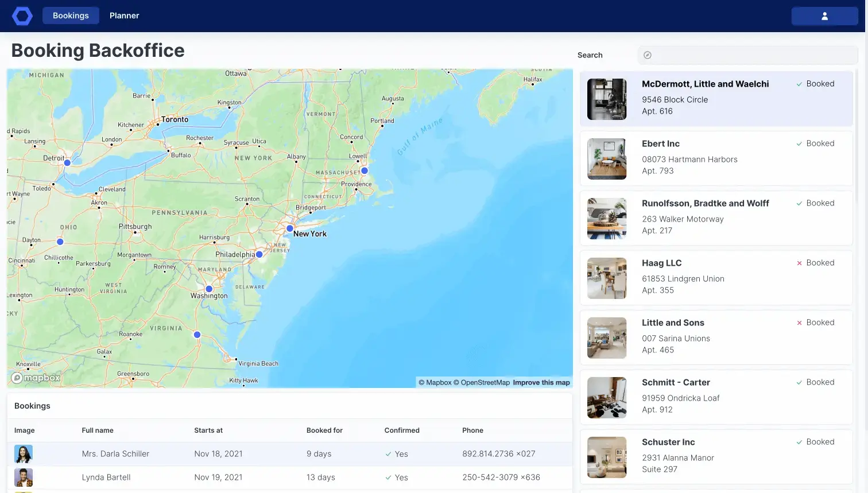The image size is (868, 493).
Task: Click the 08073 Hartmann Harbors address
Action: (x=689, y=160)
